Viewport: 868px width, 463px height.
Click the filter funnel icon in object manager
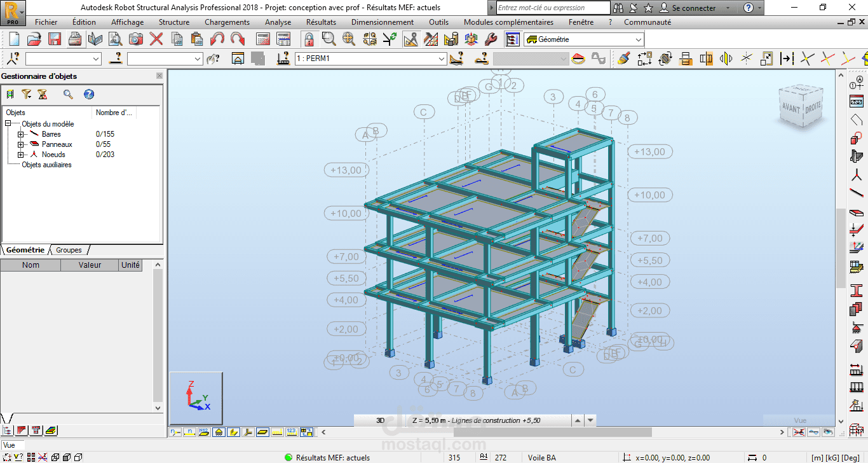pyautogui.click(x=26, y=94)
